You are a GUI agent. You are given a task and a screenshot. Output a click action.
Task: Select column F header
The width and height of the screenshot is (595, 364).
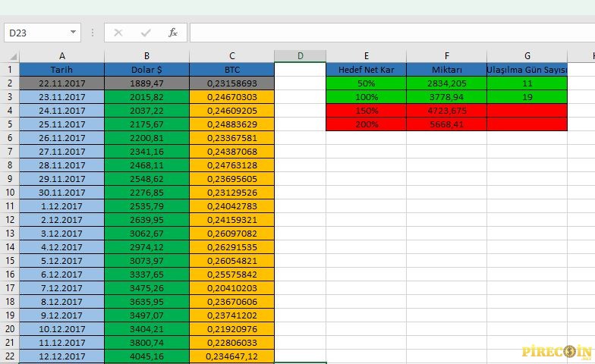446,56
